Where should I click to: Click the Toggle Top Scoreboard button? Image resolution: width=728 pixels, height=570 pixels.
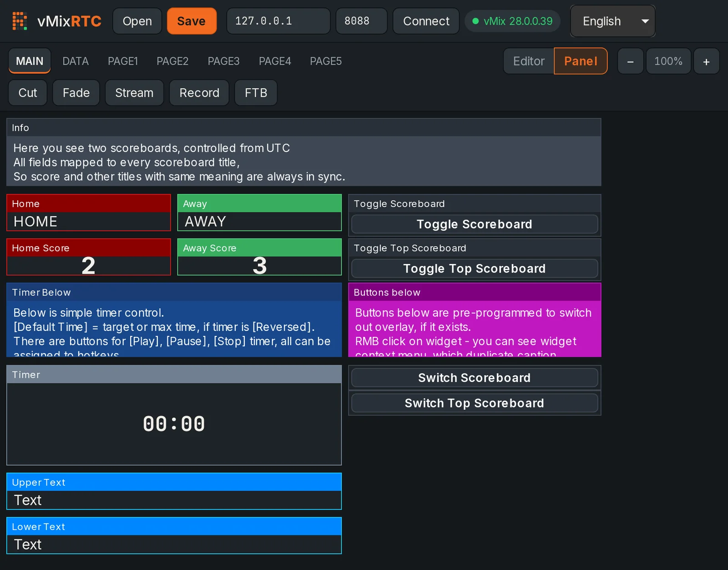pos(475,269)
